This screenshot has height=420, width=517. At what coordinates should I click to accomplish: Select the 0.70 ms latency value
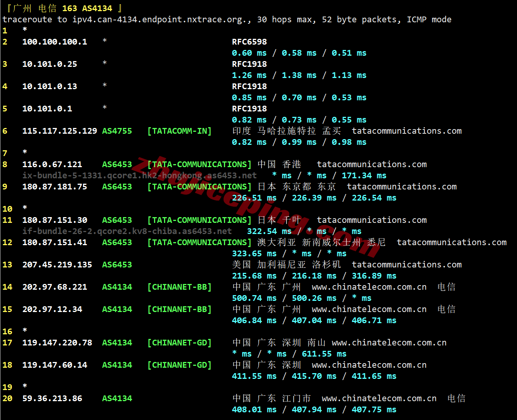tap(299, 98)
